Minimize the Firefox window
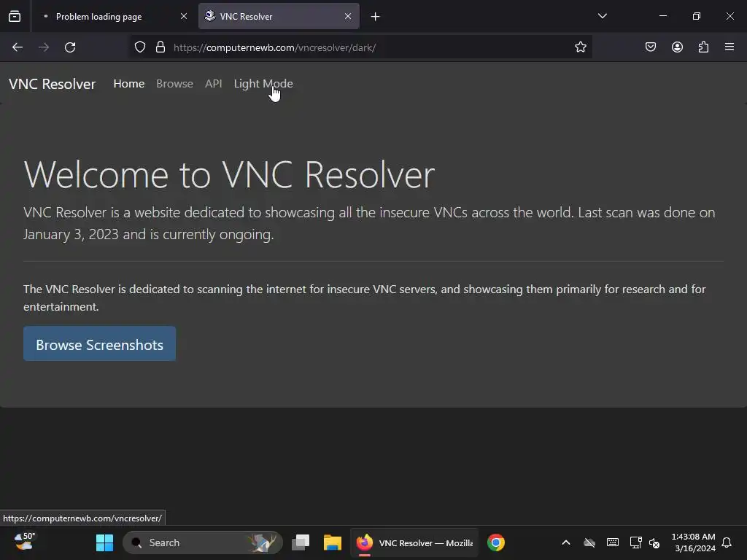The height and width of the screenshot is (560, 747). (x=662, y=16)
